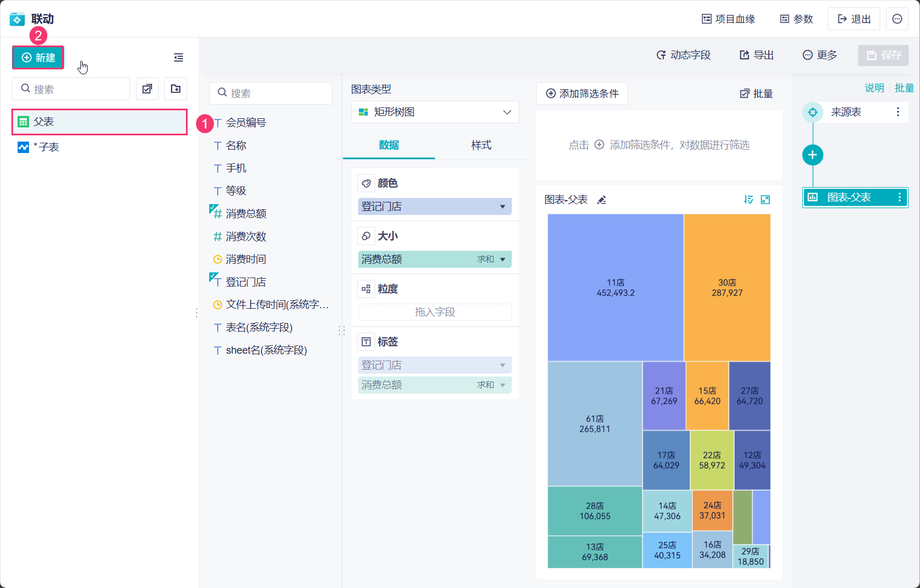The image size is (920, 588).
Task: Click the 标签 section icon
Action: (x=366, y=342)
